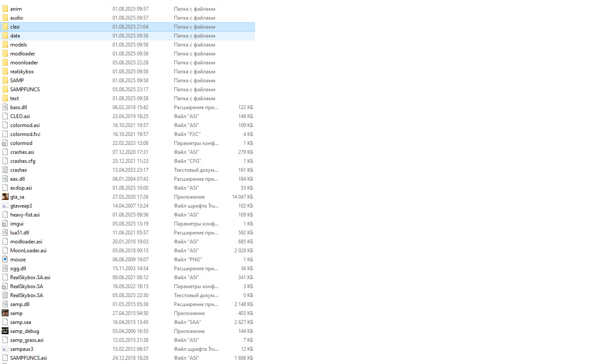Select the samp_grass.asi file name
Image resolution: width=590 pixels, height=364 pixels.
click(27, 340)
